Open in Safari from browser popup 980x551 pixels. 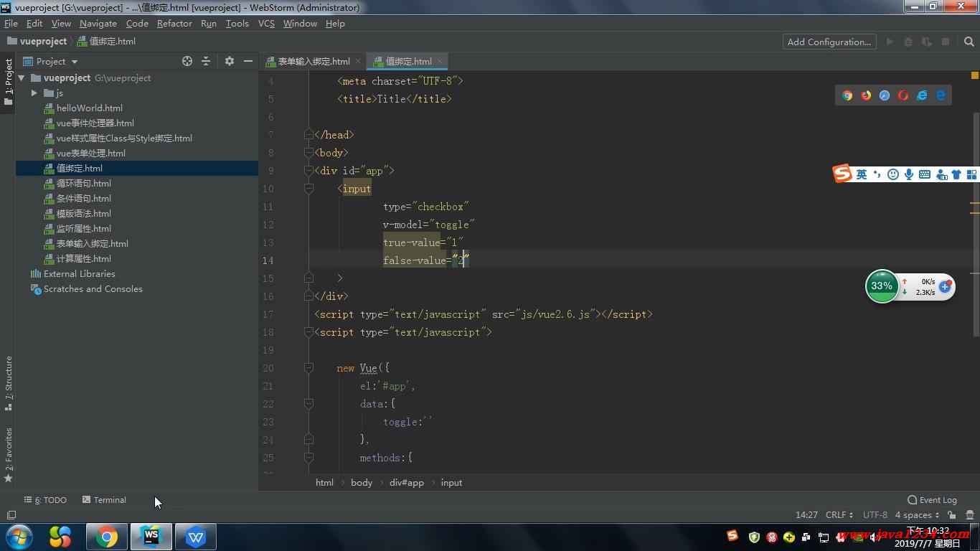point(885,95)
